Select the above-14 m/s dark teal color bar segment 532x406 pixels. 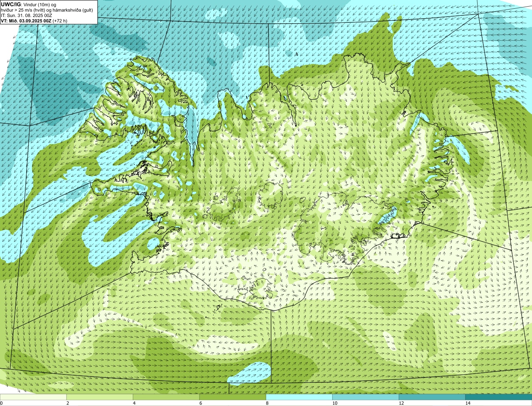499,397
